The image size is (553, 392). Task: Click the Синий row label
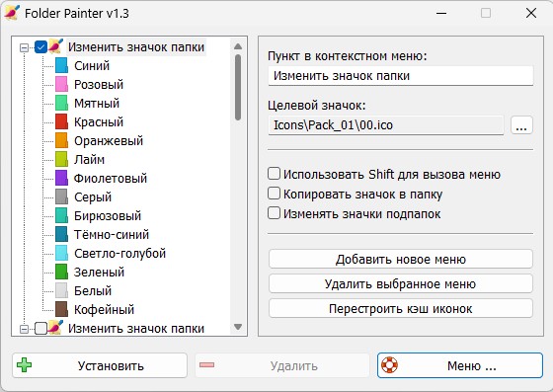92,66
